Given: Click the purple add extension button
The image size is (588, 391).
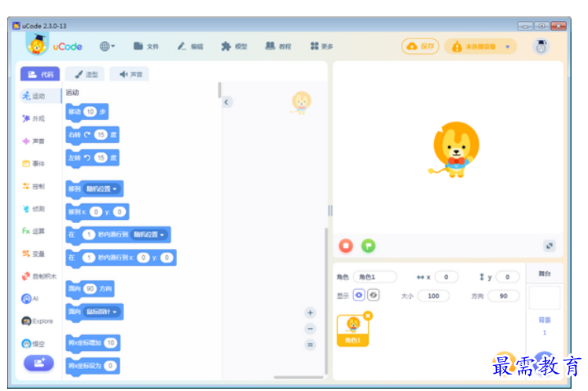Looking at the screenshot, I should pos(39,363).
